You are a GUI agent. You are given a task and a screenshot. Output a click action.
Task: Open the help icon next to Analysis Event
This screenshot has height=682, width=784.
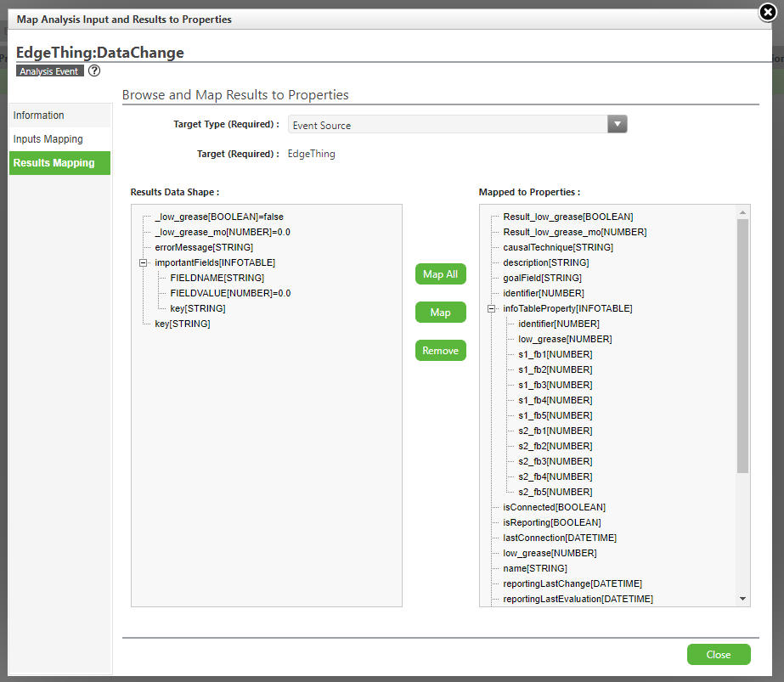pos(93,70)
